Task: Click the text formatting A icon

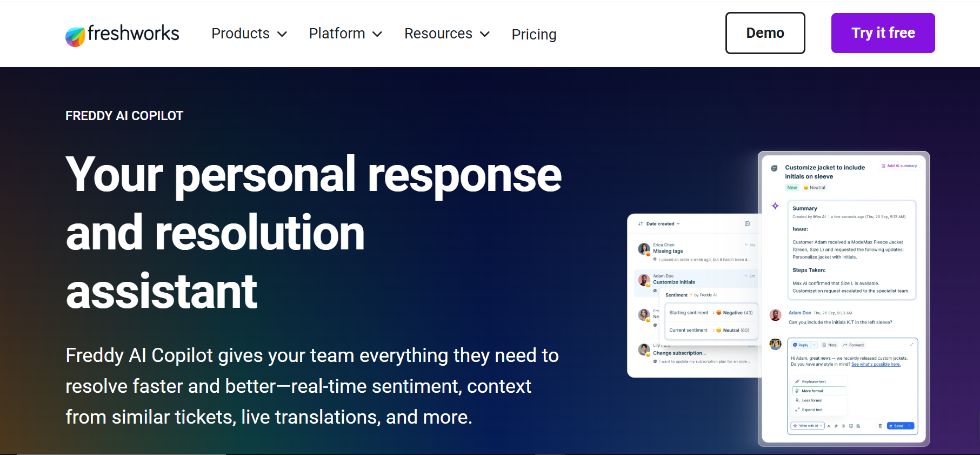Action: (829, 426)
